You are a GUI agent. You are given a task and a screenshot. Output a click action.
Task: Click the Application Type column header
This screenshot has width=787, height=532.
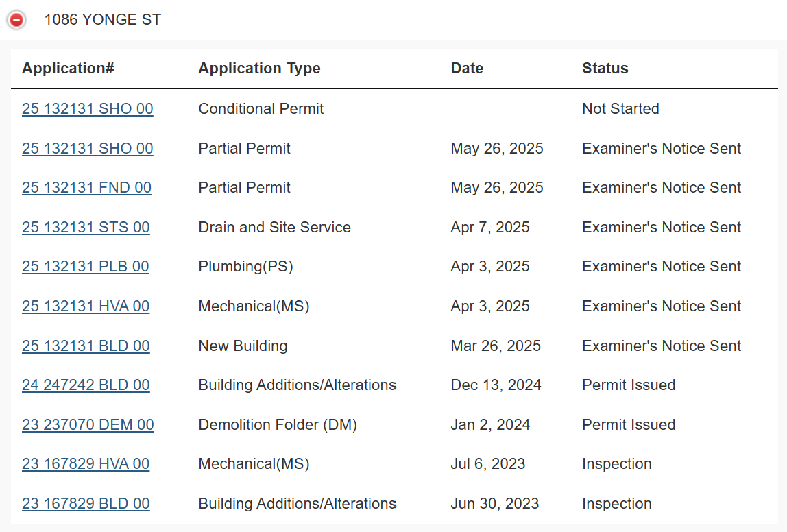coord(259,69)
